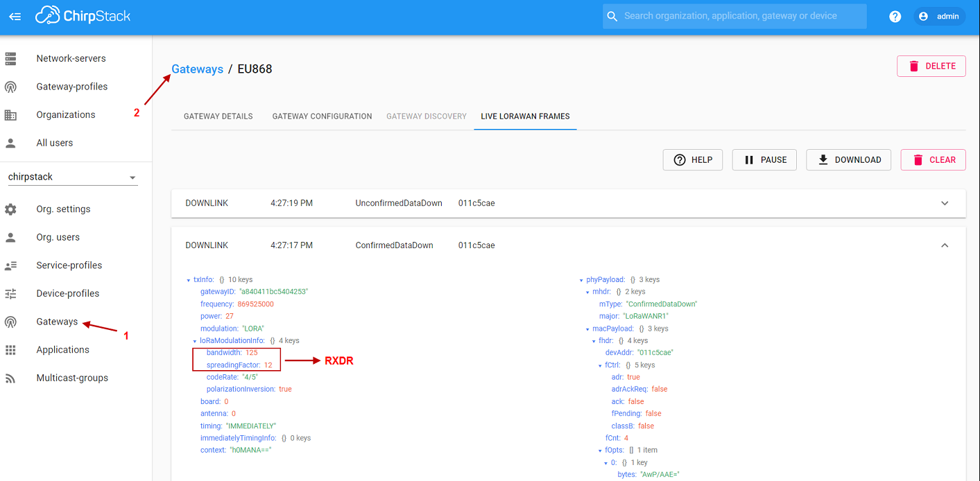
Task: Open Gateways page in sidebar
Action: 57,322
